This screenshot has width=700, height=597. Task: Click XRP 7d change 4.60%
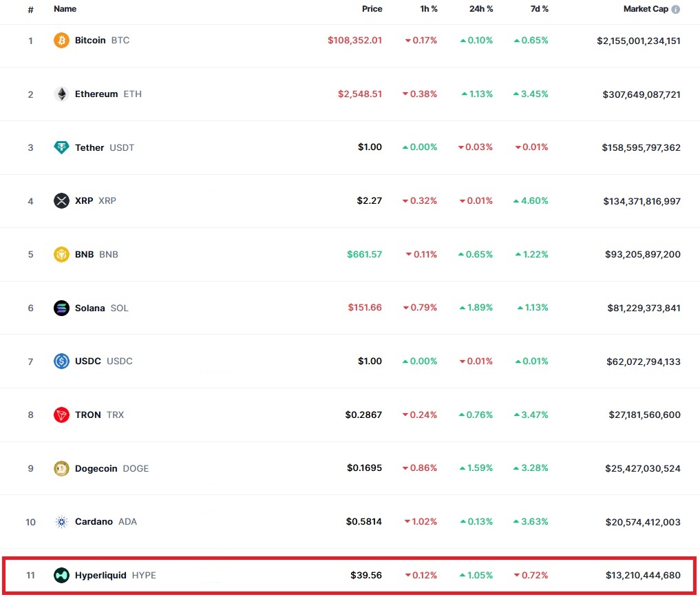coord(531,200)
